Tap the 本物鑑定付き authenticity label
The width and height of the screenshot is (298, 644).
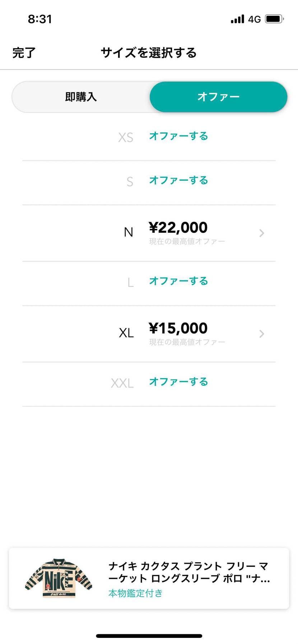pyautogui.click(x=135, y=593)
